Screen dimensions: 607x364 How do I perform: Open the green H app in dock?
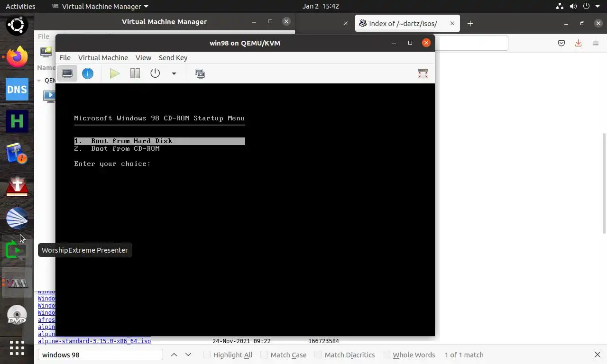tap(17, 122)
